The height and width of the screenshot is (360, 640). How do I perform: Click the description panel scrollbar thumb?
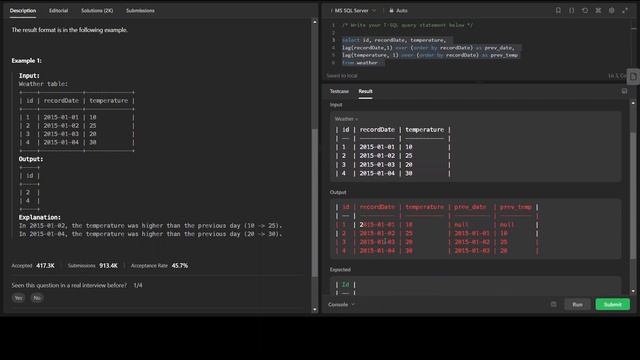[x=315, y=202]
